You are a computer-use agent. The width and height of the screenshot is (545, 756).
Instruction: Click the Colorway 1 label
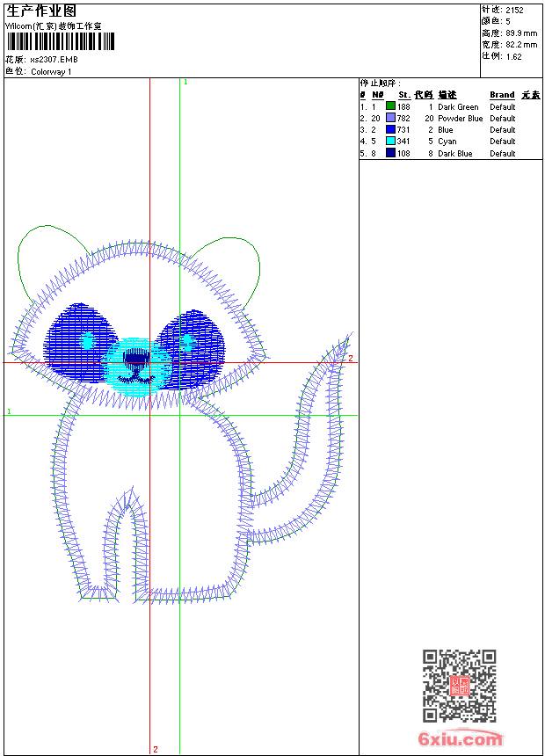(x=51, y=72)
